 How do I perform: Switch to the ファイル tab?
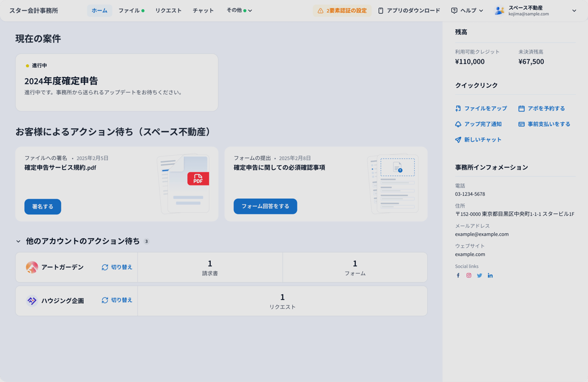(131, 10)
